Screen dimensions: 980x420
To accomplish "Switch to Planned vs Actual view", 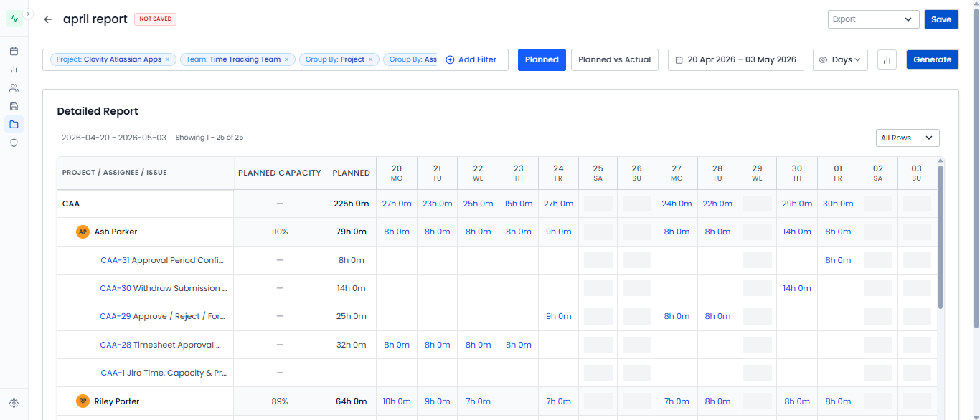I will (615, 59).
